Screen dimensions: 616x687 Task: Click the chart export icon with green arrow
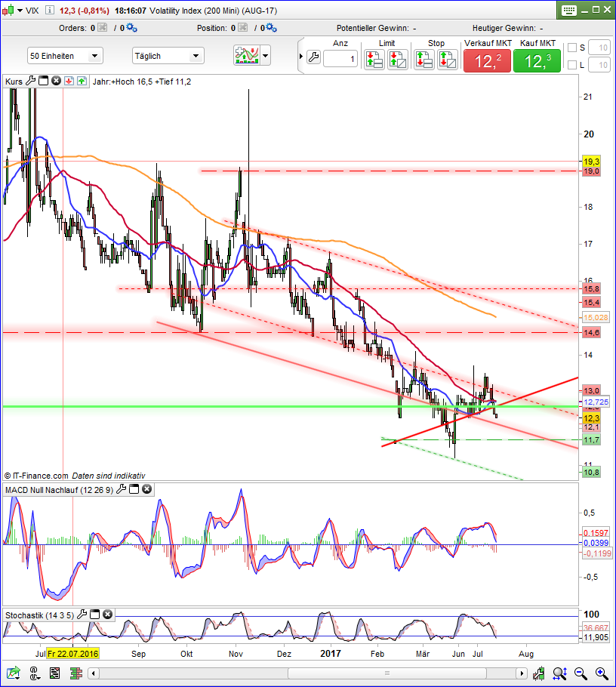click(14, 673)
